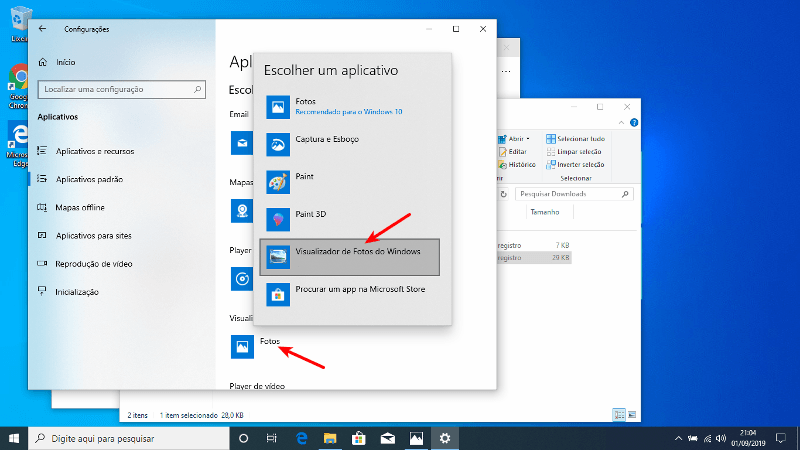Open Microsoft Store from the taskbar
800x450 pixels.
358,438
